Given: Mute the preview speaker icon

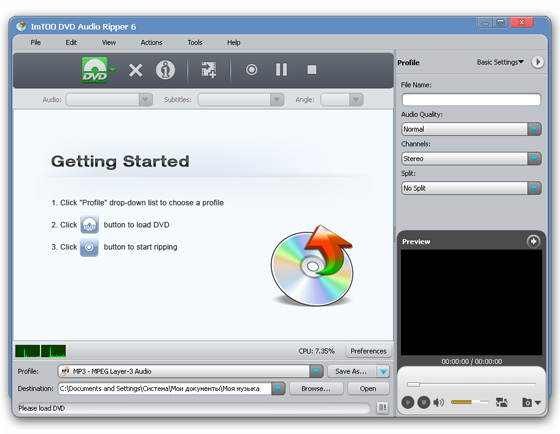Looking at the screenshot, I should pyautogui.click(x=439, y=403).
